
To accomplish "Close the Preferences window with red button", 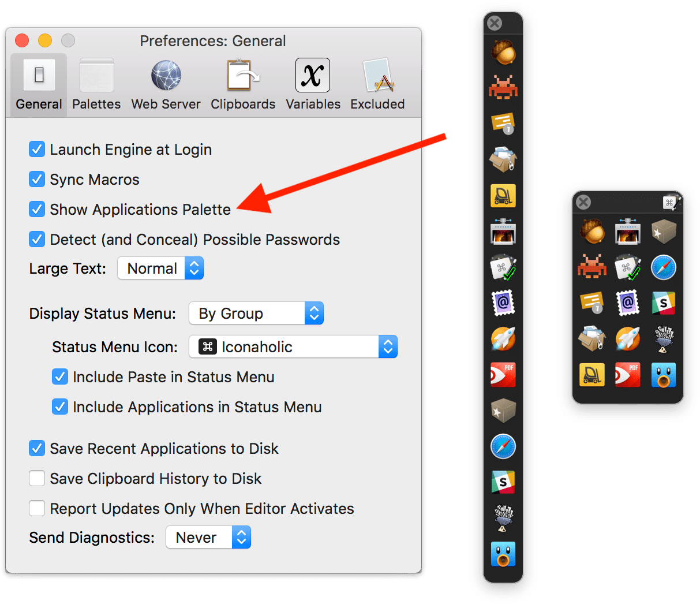I will tap(22, 40).
